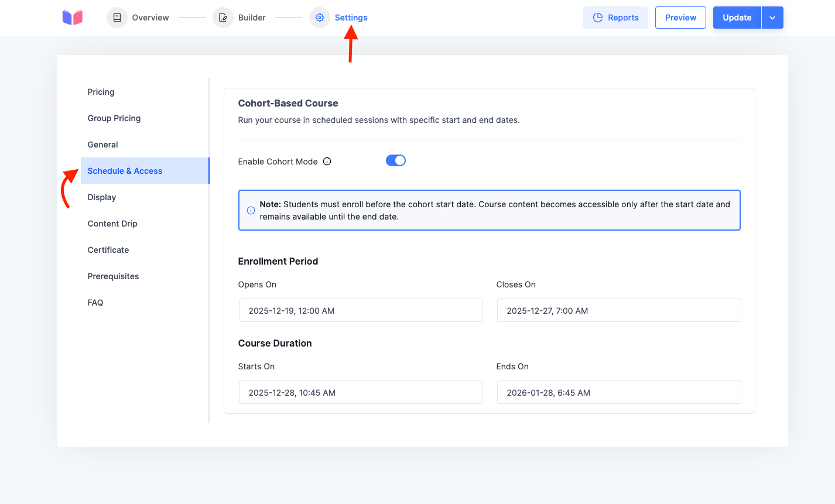The height and width of the screenshot is (504, 835).
Task: Open the Display settings section
Action: (145, 197)
